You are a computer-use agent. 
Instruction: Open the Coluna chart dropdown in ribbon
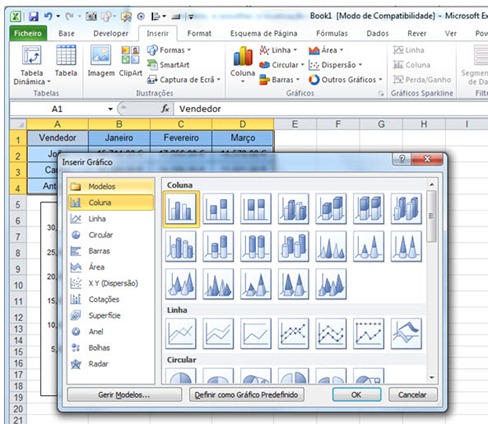tap(243, 65)
